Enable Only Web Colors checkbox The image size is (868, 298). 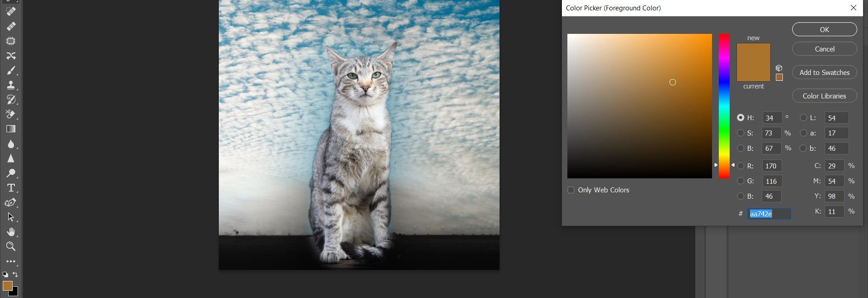[x=571, y=190]
